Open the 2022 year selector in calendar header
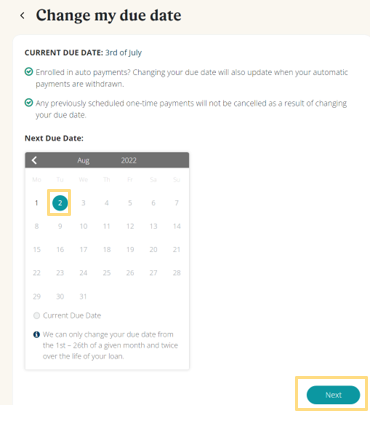This screenshot has width=376, height=445. tap(129, 160)
